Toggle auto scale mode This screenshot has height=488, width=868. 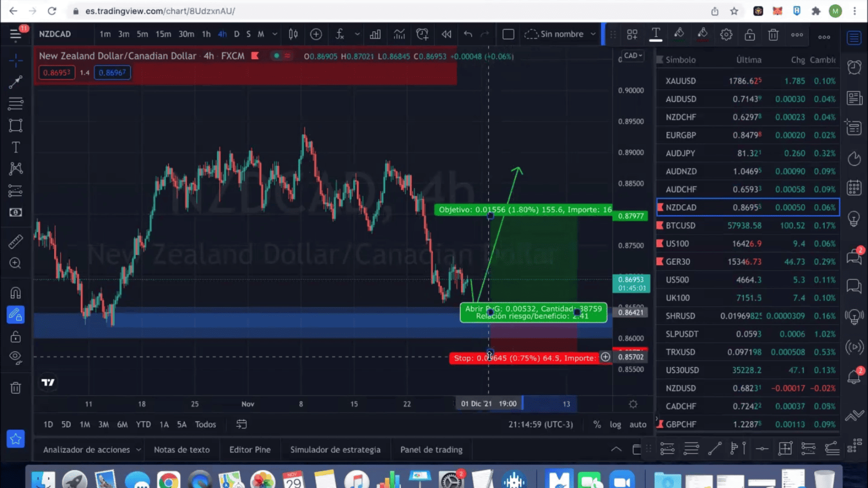tap(638, 425)
